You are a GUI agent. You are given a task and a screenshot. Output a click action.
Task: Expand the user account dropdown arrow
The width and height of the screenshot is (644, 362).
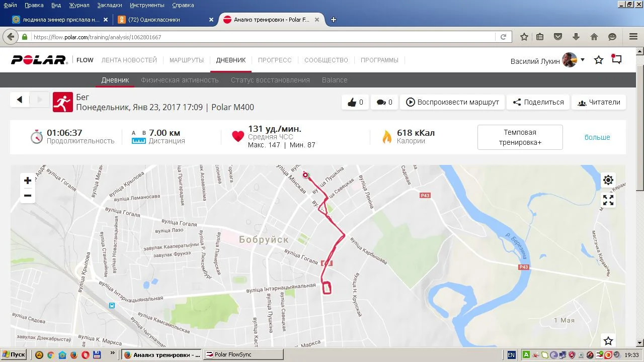pos(583,60)
